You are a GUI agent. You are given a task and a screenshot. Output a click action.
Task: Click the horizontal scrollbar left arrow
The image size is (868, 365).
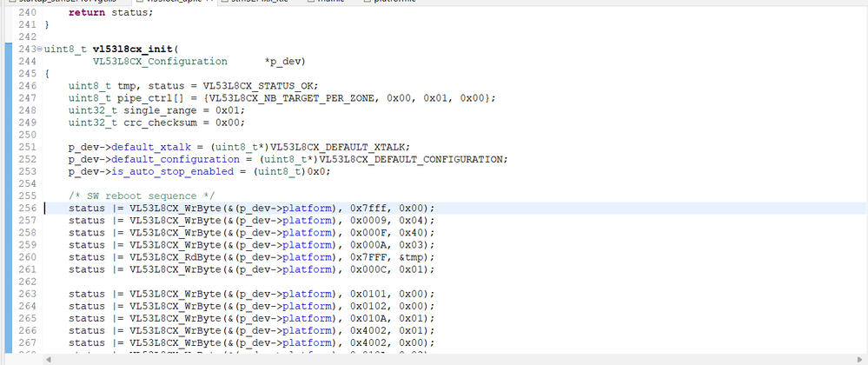(48, 360)
